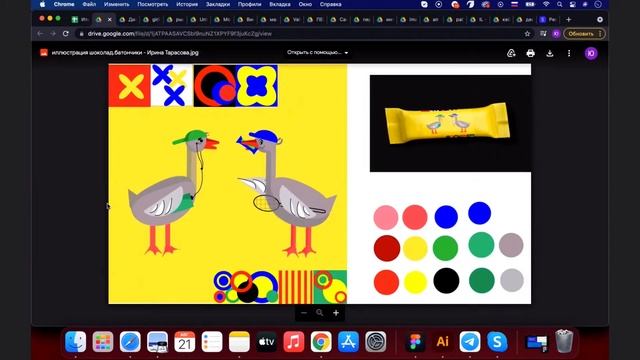Open Finder from the dock
Viewport: 640px width, 360px height.
click(76, 341)
